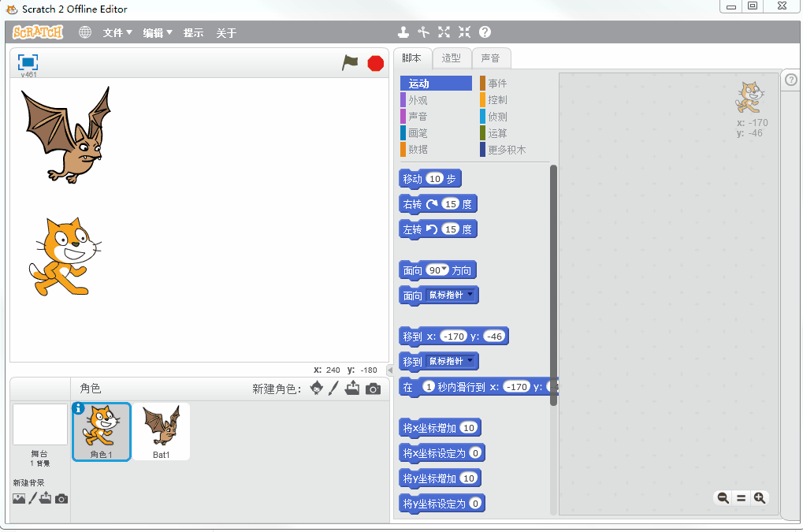Switch to the 脚本 tab
The height and width of the screenshot is (532, 803).
click(x=411, y=58)
